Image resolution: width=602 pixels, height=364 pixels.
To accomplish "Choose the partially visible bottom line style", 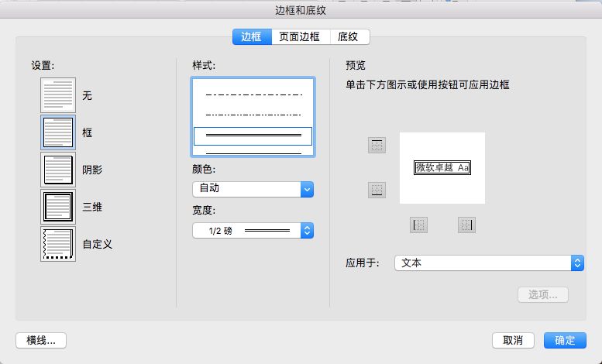I will tap(253, 153).
